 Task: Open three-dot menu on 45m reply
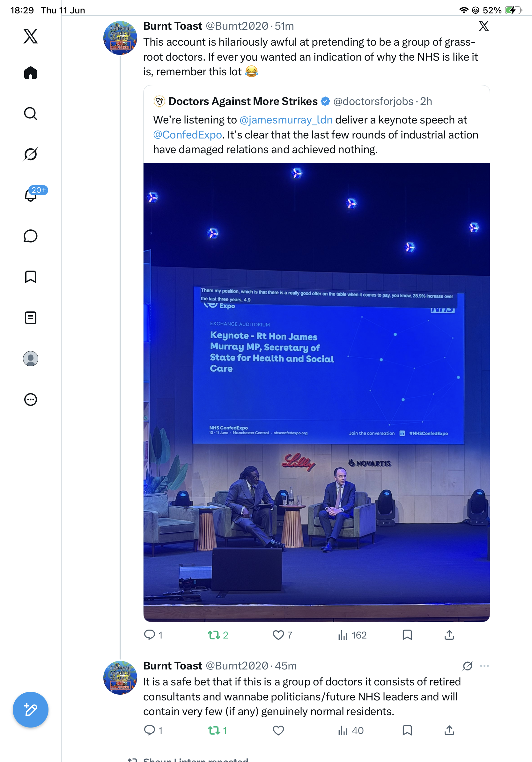coord(484,666)
